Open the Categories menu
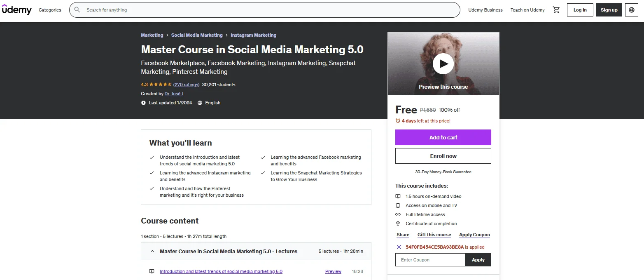Screen dimensions: 644x280 [x=50, y=10]
